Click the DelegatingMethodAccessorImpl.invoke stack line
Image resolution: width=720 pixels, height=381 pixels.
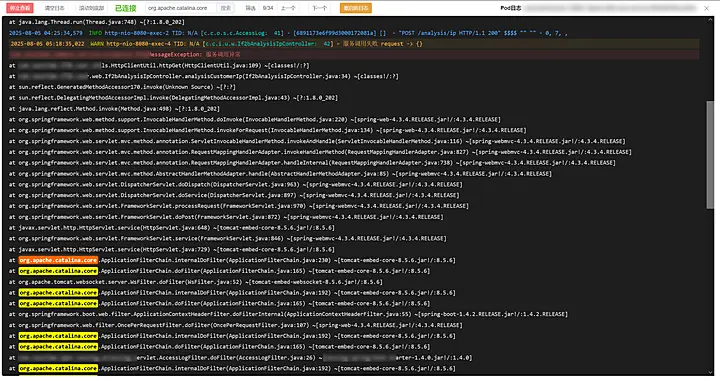pyautogui.click(x=173, y=98)
